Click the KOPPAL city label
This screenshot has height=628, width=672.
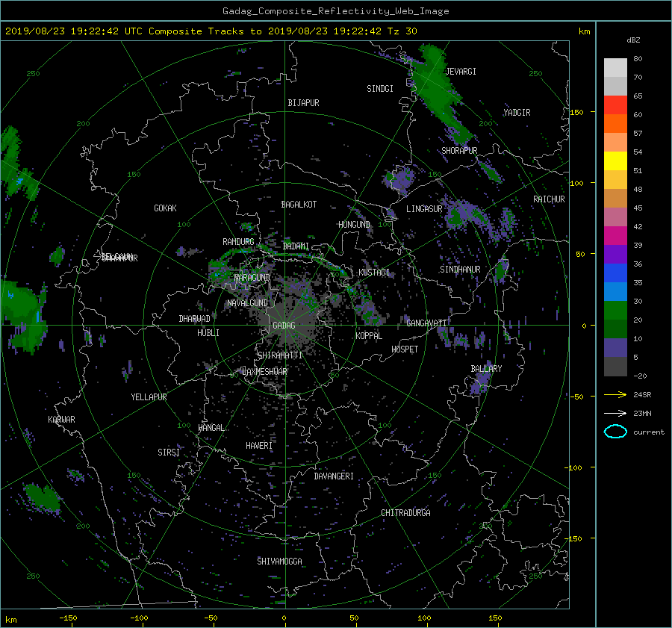coord(369,336)
